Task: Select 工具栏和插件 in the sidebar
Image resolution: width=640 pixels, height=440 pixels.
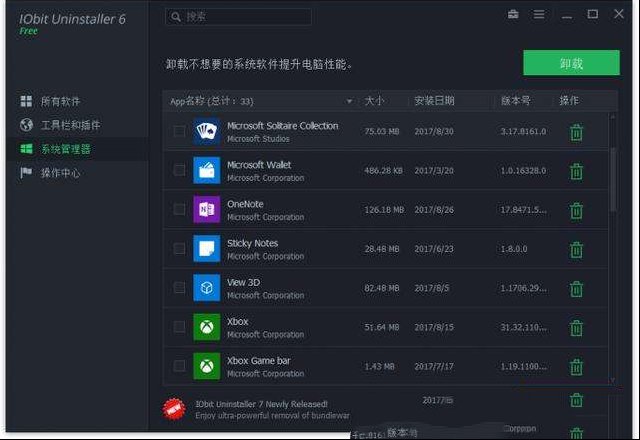Action: coord(70,125)
